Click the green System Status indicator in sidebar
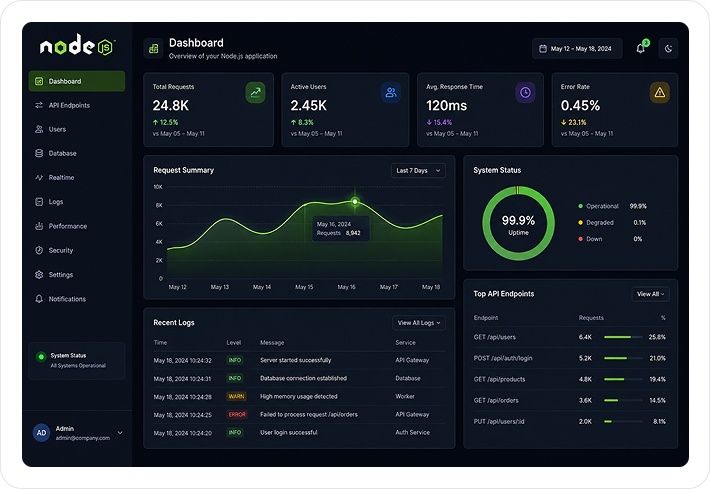Screen dimensions: 710x489 click(x=41, y=356)
